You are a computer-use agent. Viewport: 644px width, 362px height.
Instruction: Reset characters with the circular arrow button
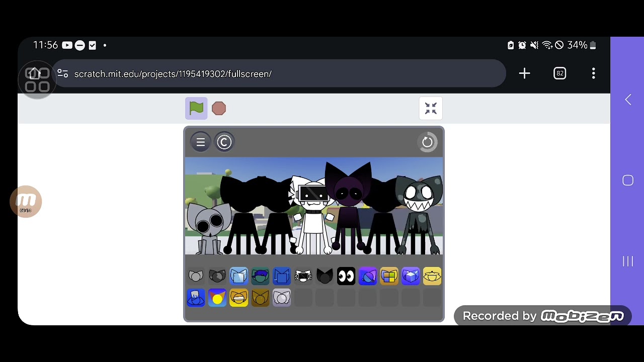(x=427, y=142)
